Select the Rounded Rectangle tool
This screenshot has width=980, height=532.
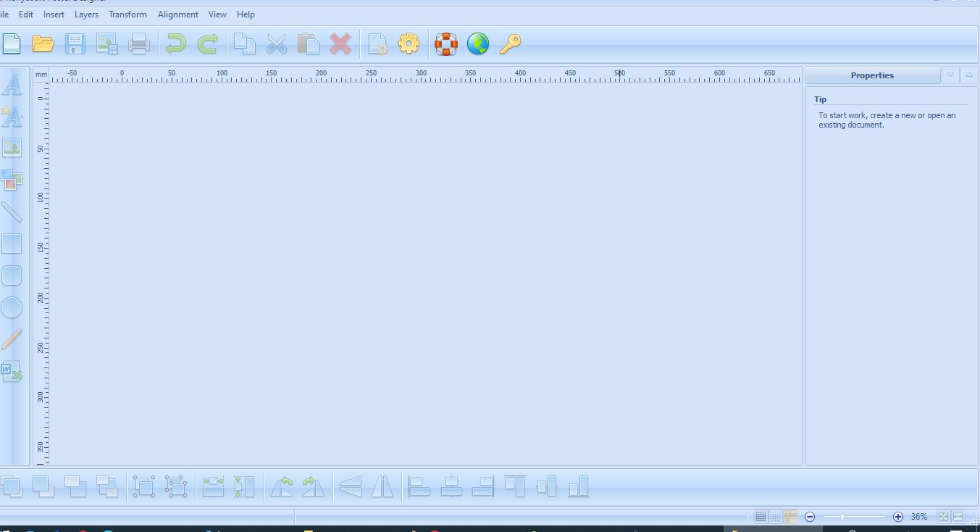12,275
